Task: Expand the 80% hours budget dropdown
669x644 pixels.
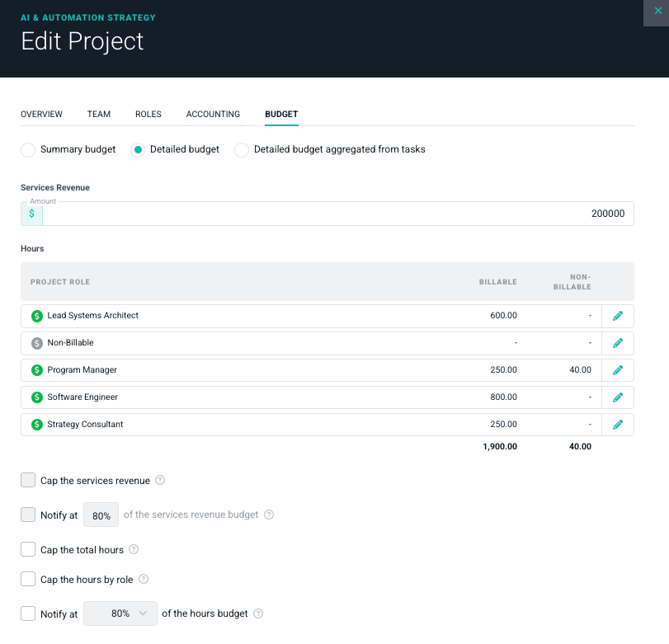Action: [120, 613]
